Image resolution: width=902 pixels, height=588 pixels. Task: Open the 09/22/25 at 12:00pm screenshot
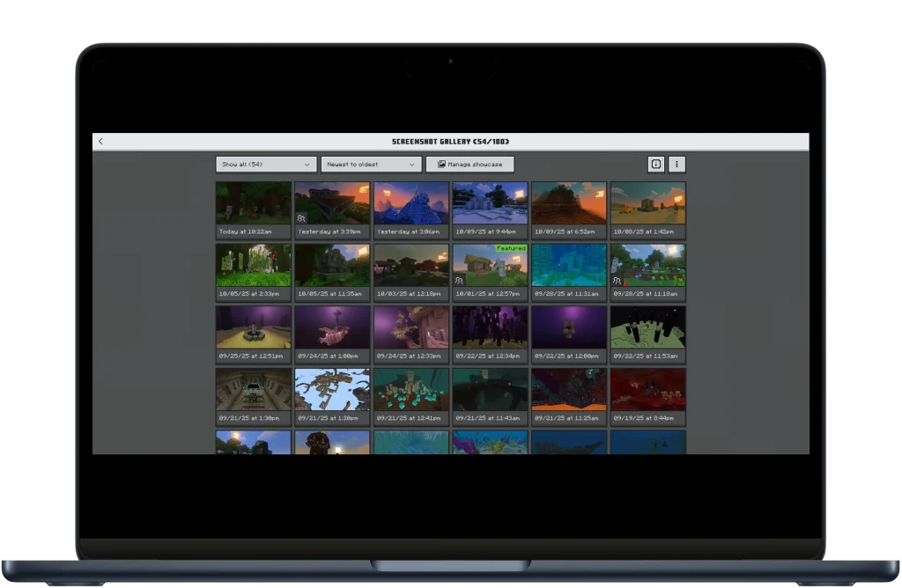coord(569,334)
